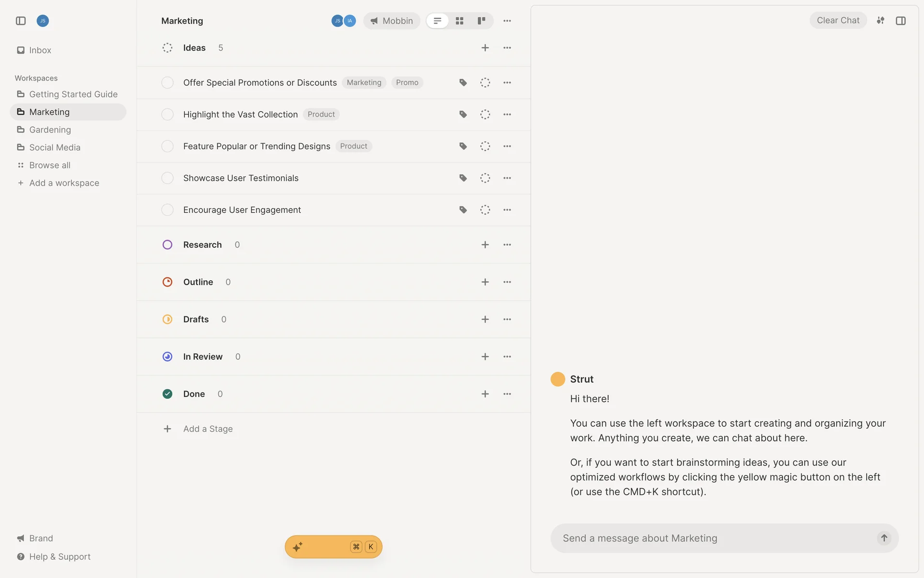Image resolution: width=924 pixels, height=578 pixels.
Task: Toggle left sidebar panel icon
Action: [21, 21]
